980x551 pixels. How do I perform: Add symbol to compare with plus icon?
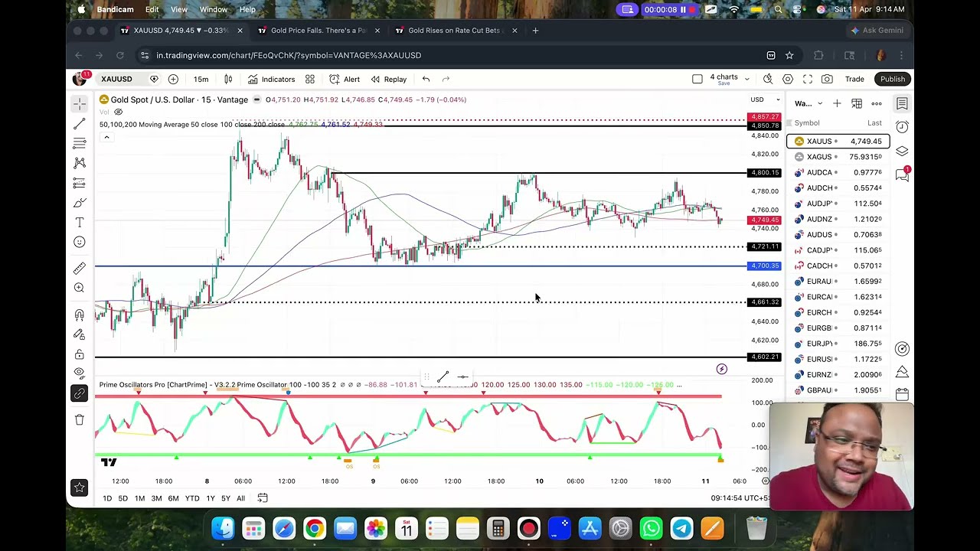pos(173,79)
